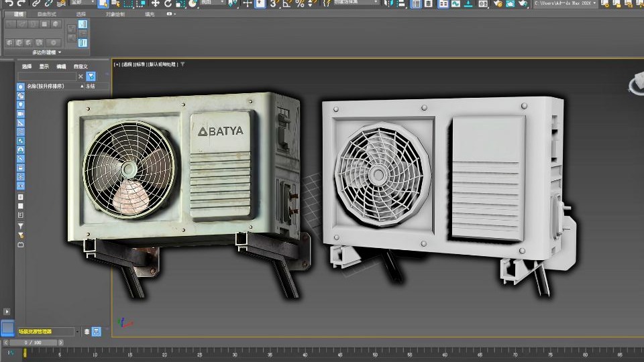Switch to the 选择 ribbon tab
This screenshot has height=362, width=644.
81,14
